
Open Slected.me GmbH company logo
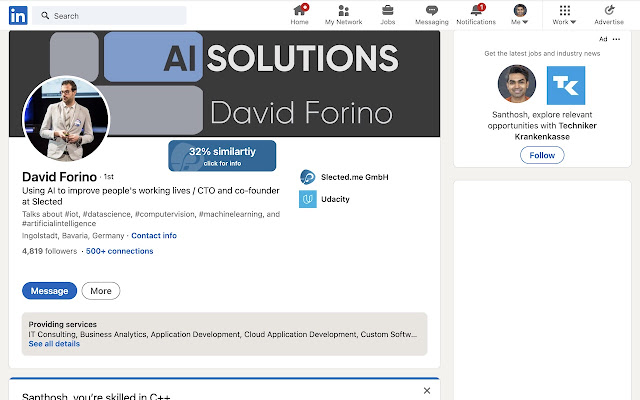[307, 177]
